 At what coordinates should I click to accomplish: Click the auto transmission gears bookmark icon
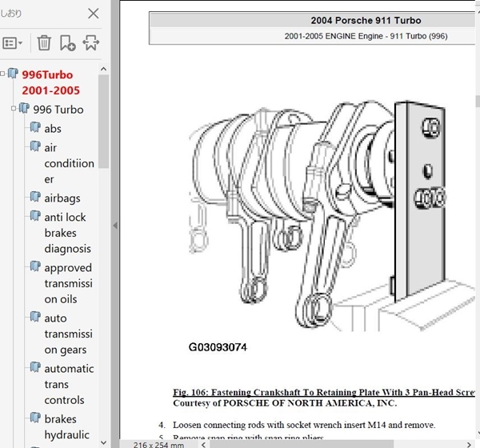pos(35,317)
